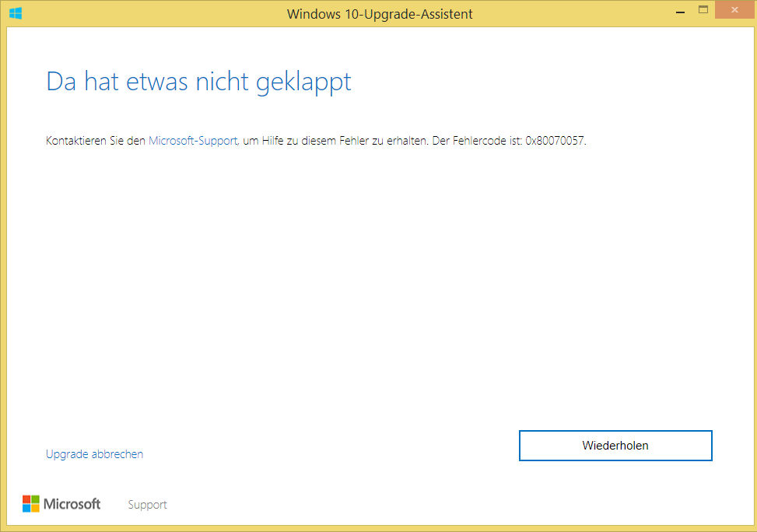Click the error code text 0x80070057
The height and width of the screenshot is (532, 757).
[x=555, y=141]
